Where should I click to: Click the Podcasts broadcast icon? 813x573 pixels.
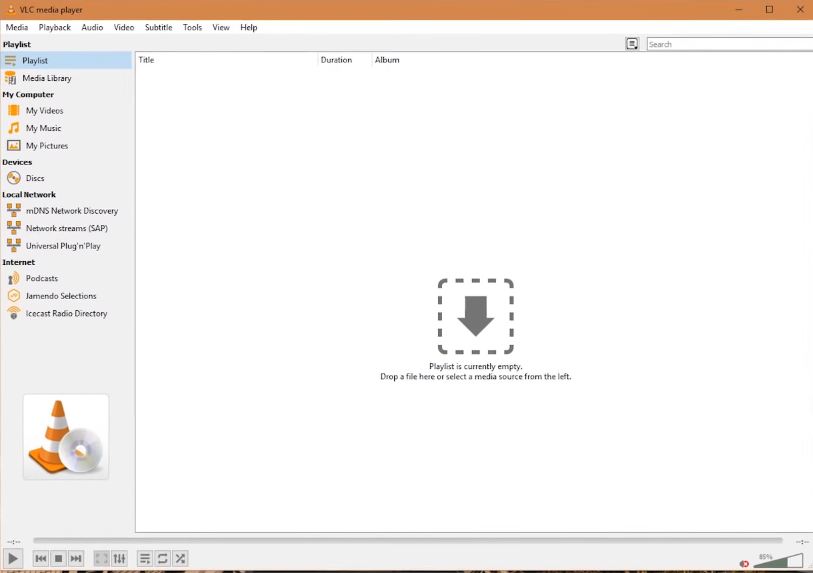tap(14, 278)
